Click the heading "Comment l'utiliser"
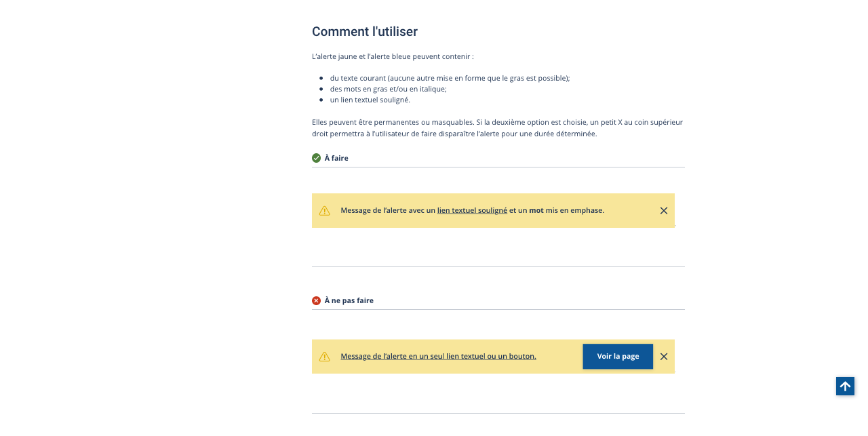The width and height of the screenshot is (868, 436). 365,32
